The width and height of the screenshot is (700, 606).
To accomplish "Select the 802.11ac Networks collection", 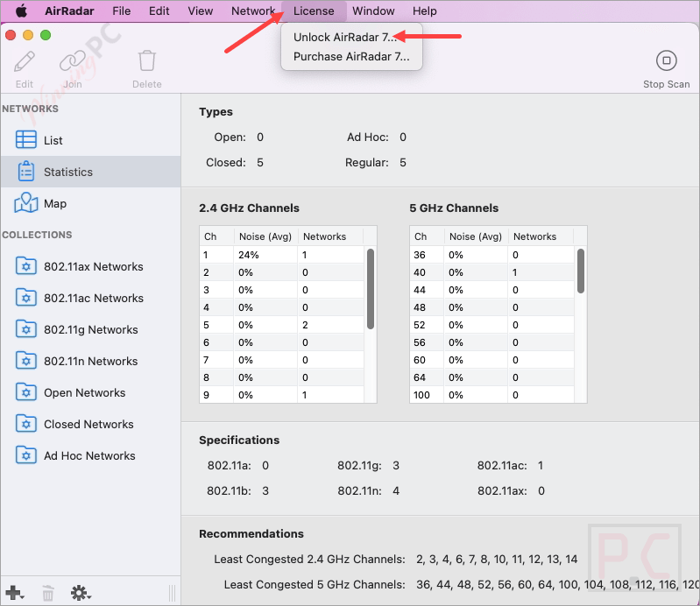I will point(90,298).
